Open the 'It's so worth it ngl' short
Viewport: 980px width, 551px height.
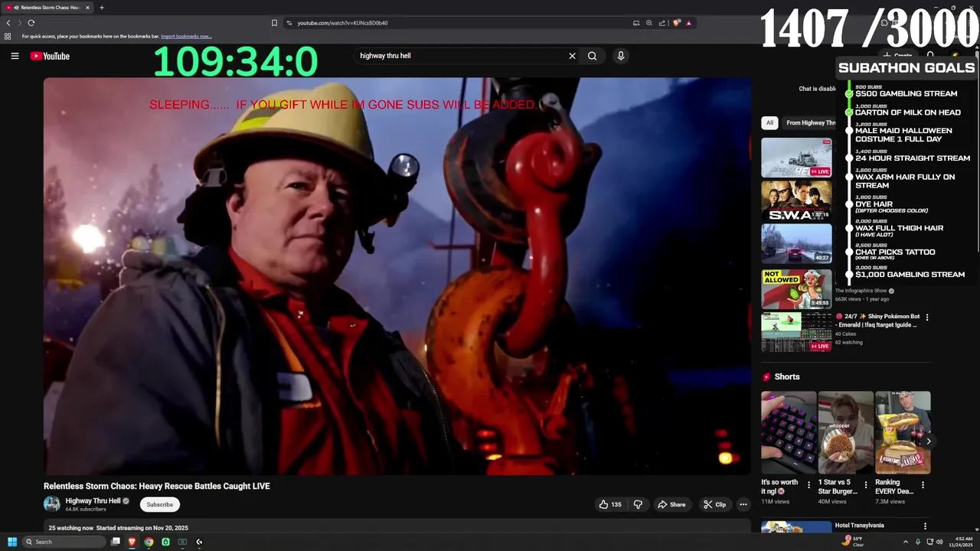click(789, 432)
